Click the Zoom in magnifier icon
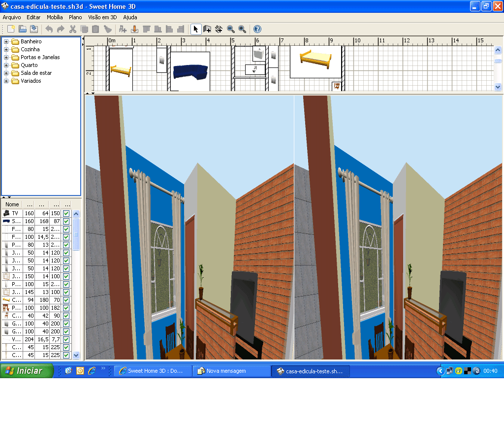Image resolution: width=504 pixels, height=422 pixels. coord(242,29)
